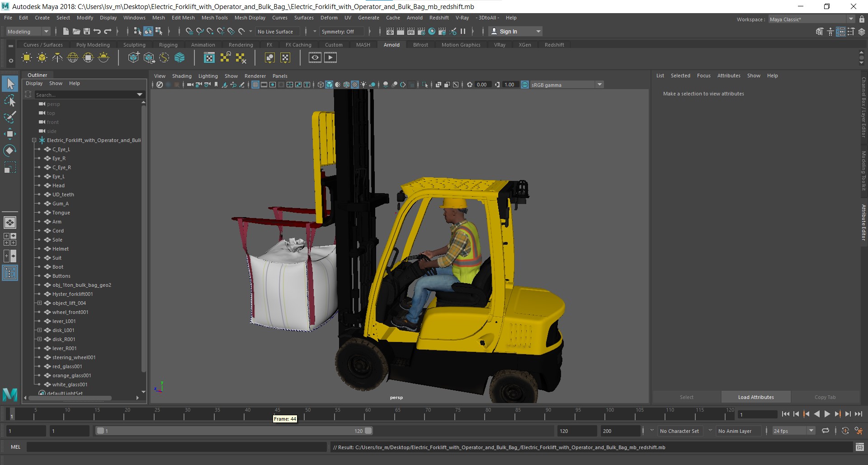Click the Load Attributes button
The height and width of the screenshot is (465, 868).
[756, 397]
